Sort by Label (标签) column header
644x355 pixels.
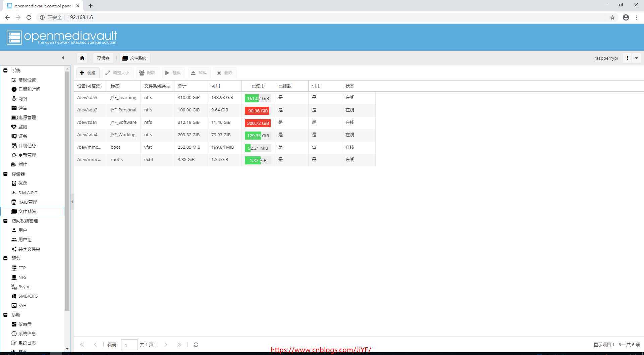(x=124, y=86)
